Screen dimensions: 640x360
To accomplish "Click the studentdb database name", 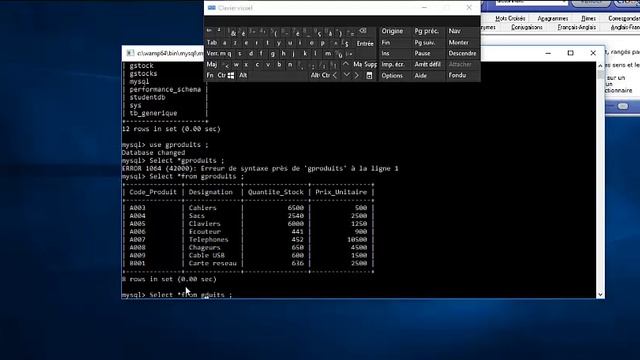I will 147,98.
